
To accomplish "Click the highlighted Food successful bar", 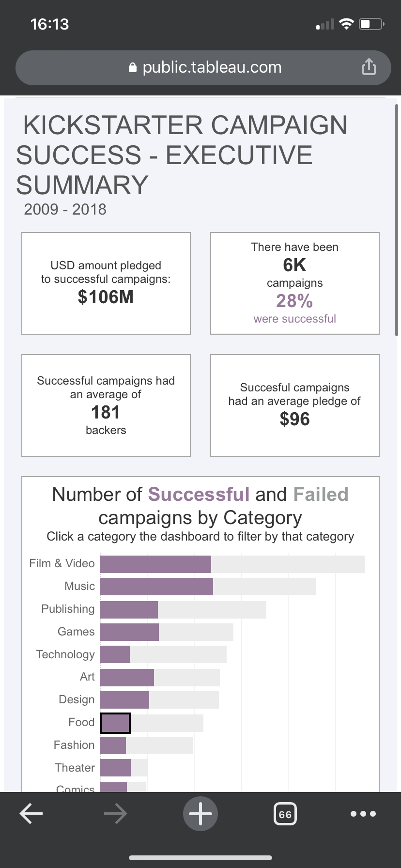I will (x=115, y=723).
